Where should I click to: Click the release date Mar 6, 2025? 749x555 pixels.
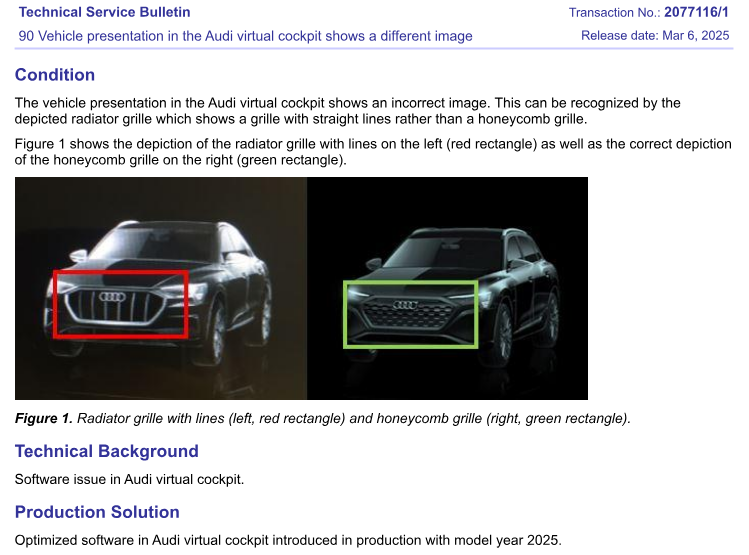[696, 36]
